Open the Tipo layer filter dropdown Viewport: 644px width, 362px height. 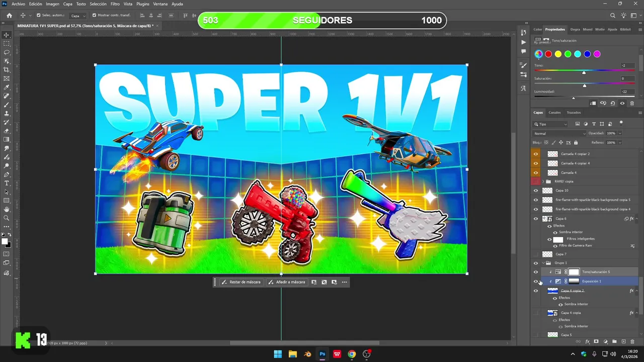pyautogui.click(x=550, y=124)
